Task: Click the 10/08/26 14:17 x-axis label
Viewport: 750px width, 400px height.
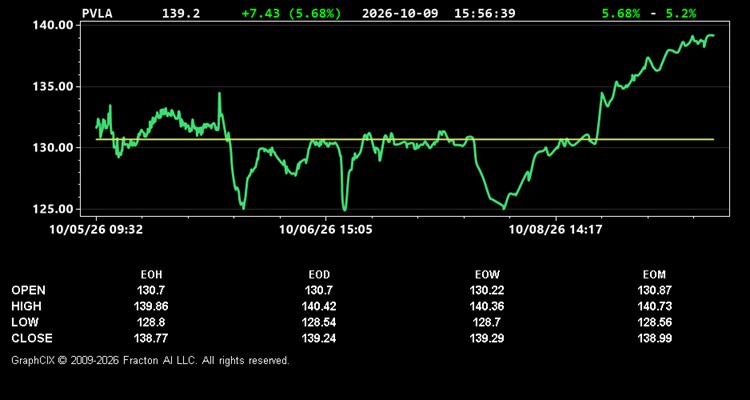Action: [x=555, y=229]
